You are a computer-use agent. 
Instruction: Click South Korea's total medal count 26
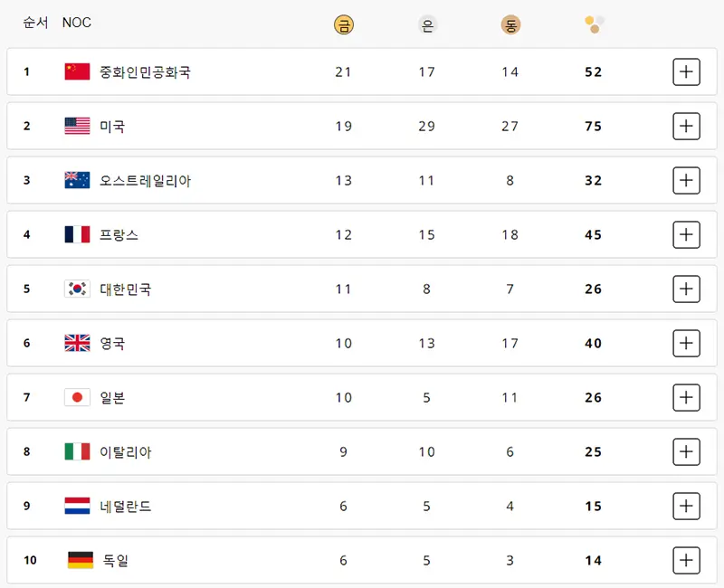593,289
